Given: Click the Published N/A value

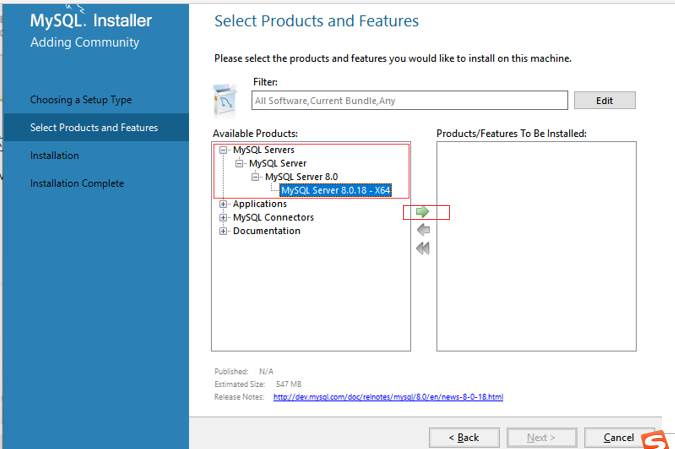Looking at the screenshot, I should (266, 372).
